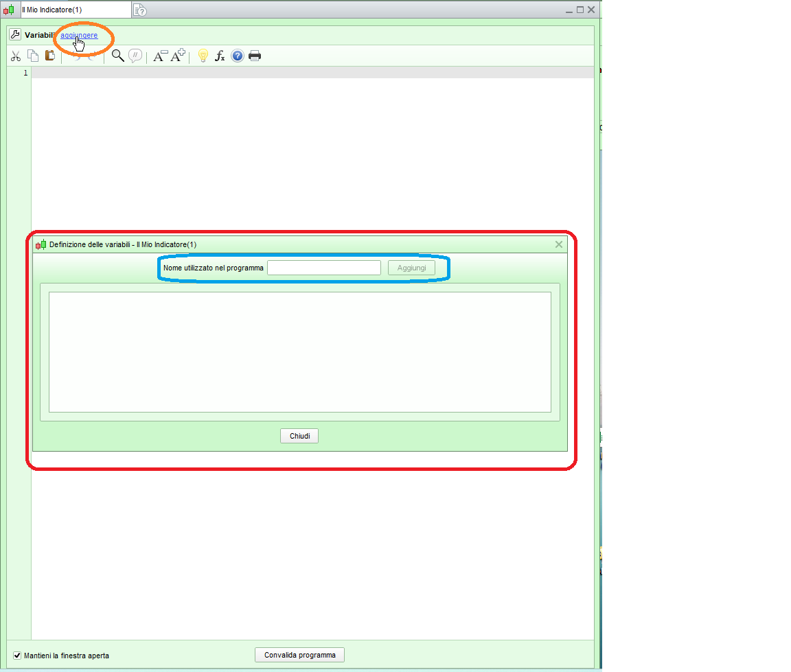The width and height of the screenshot is (791, 672).
Task: Maximize the indicator editor window
Action: pyautogui.click(x=580, y=10)
